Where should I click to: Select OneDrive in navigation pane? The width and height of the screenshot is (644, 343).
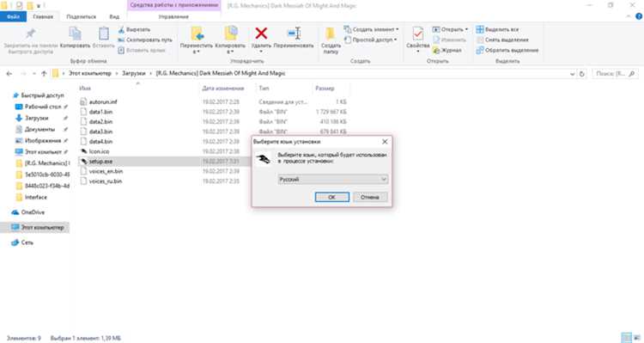tap(28, 212)
